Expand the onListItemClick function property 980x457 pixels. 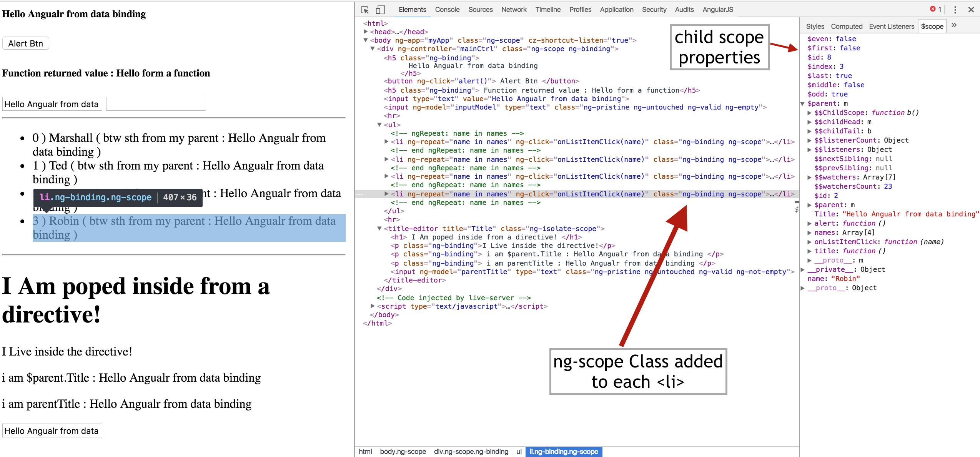click(x=809, y=242)
